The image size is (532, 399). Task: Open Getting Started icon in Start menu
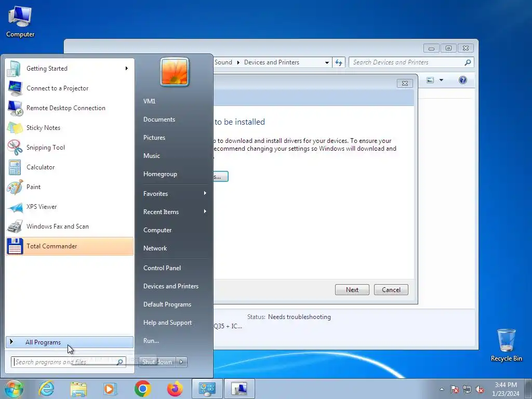point(15,69)
